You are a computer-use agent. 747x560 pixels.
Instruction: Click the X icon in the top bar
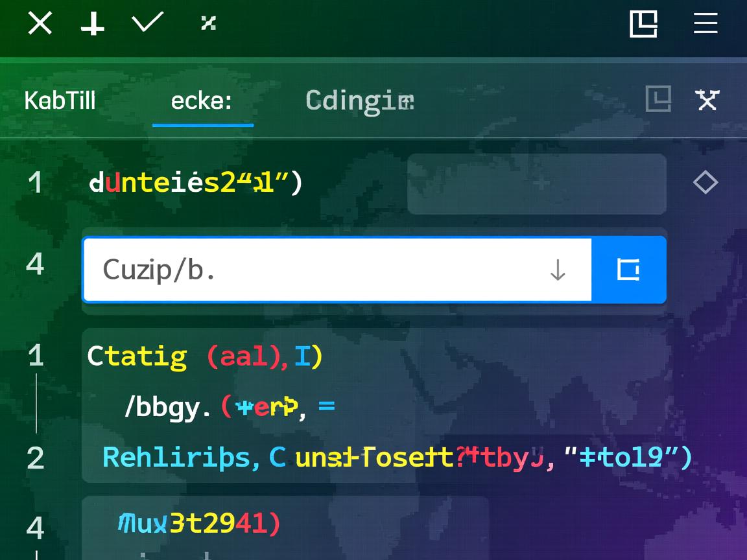[40, 25]
